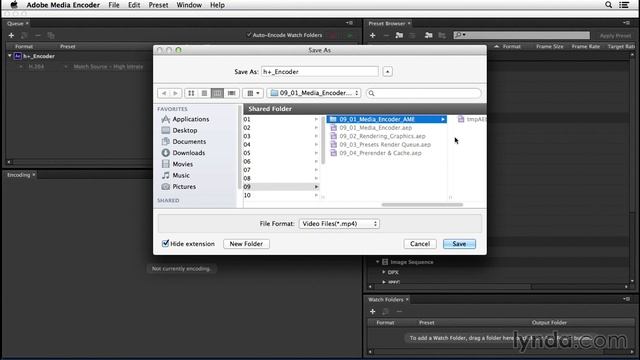Select folder 09 in column list

click(x=280, y=187)
